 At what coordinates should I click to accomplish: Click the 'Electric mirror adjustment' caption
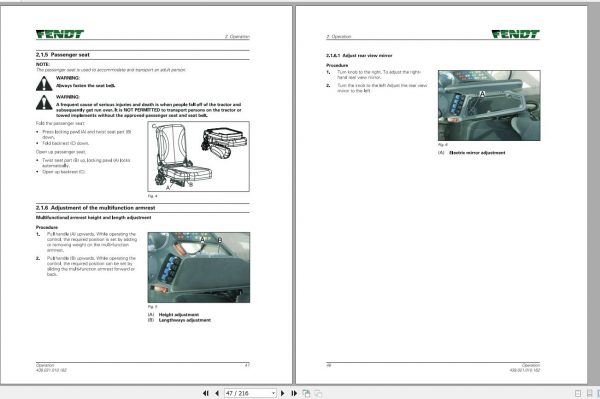coord(477,153)
